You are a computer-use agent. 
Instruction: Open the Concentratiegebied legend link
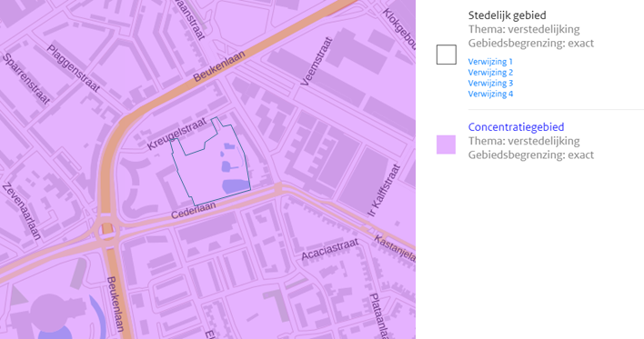click(x=516, y=127)
